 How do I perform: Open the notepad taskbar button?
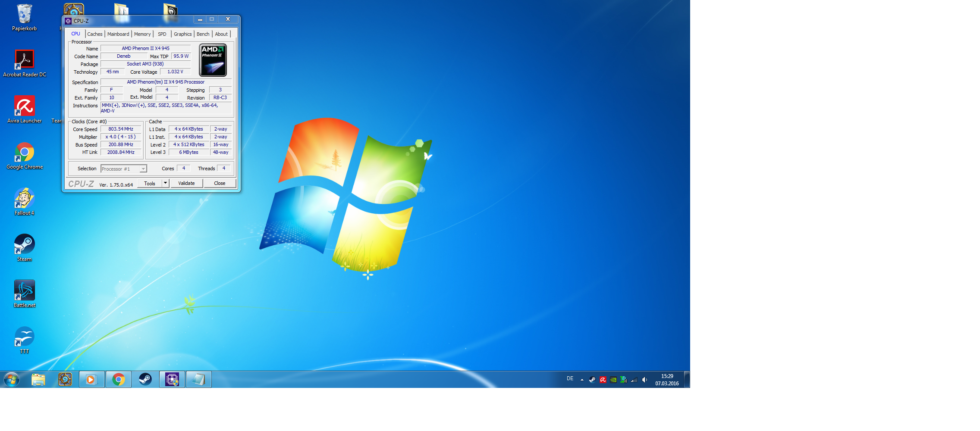pyautogui.click(x=199, y=379)
